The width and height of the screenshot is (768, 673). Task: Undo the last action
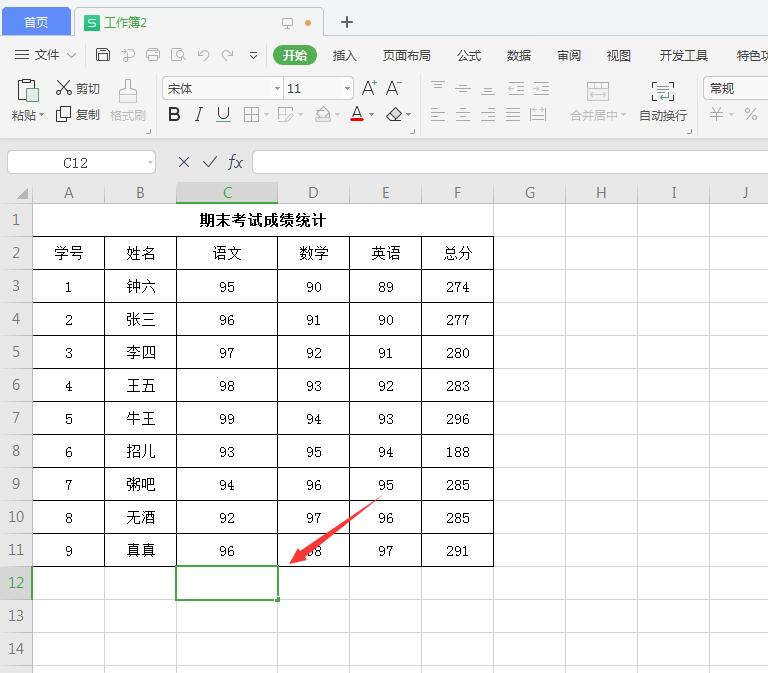coord(203,55)
